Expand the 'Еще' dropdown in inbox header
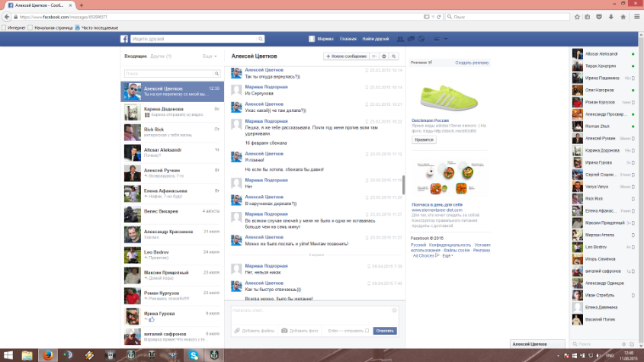This screenshot has width=644, height=362. coord(210,56)
